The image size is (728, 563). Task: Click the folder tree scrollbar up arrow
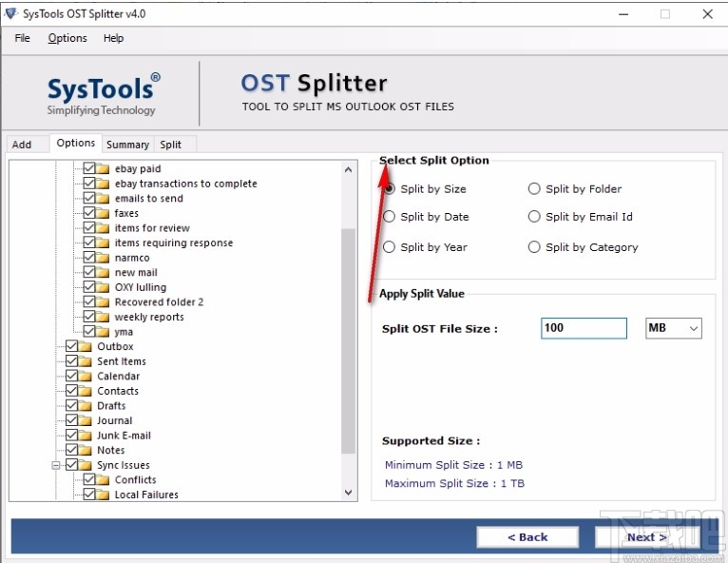348,169
